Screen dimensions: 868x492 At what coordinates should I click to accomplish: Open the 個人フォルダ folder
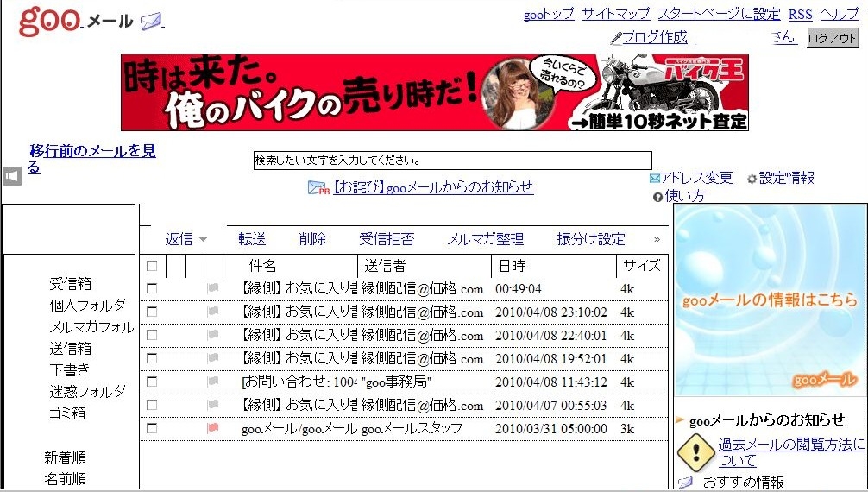[87, 306]
